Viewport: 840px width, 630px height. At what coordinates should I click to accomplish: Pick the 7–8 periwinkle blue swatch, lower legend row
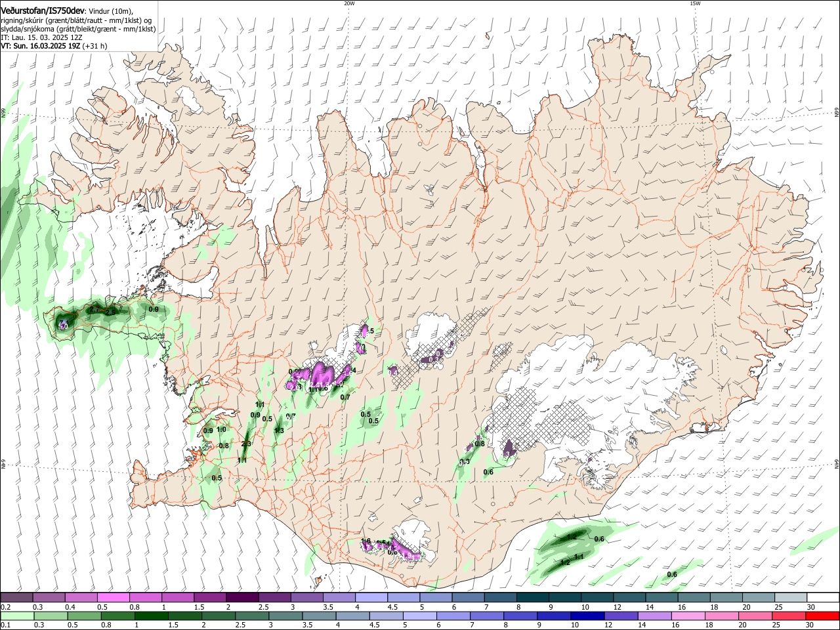(486, 616)
